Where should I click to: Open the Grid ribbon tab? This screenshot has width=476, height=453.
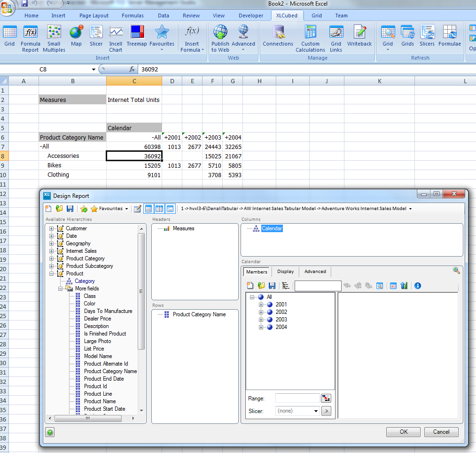click(x=317, y=16)
